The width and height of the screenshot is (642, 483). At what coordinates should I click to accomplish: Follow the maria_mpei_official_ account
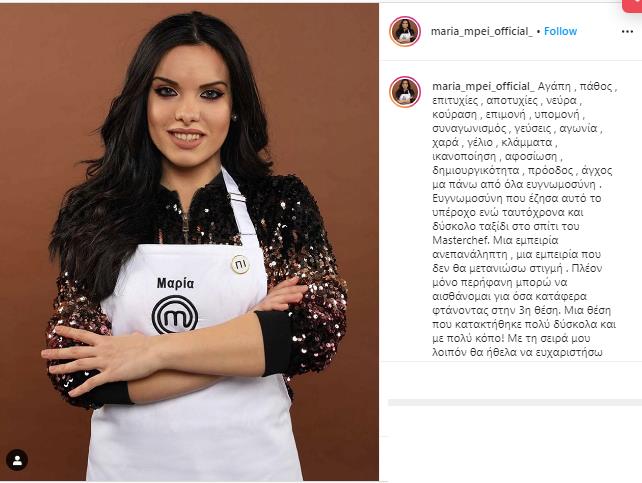560,31
